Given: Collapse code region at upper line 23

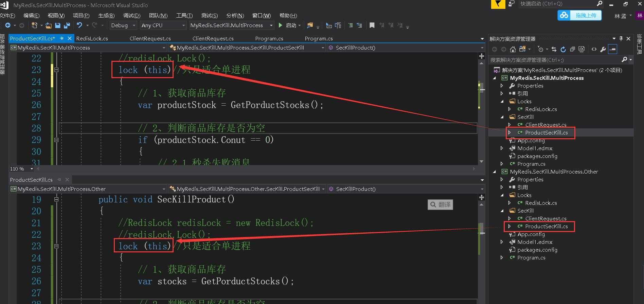Looking at the screenshot, I should (x=56, y=70).
